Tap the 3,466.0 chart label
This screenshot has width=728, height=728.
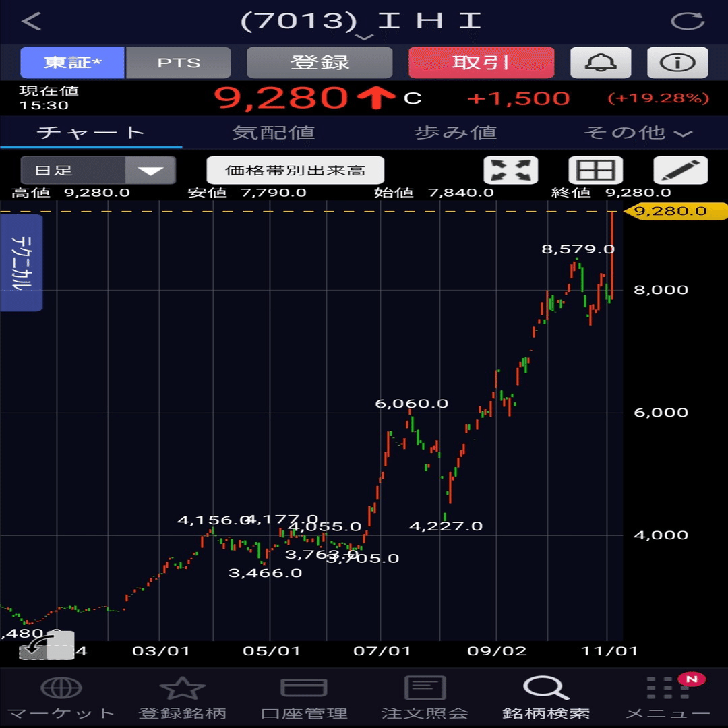[265, 573]
